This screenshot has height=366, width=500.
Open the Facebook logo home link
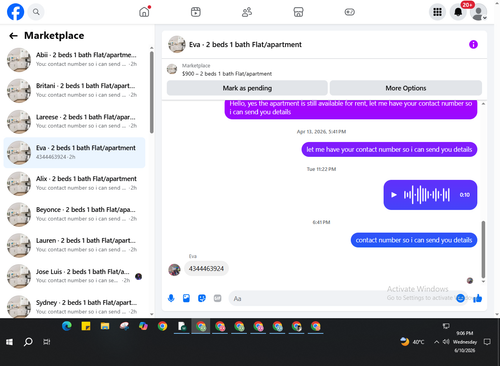(x=15, y=12)
